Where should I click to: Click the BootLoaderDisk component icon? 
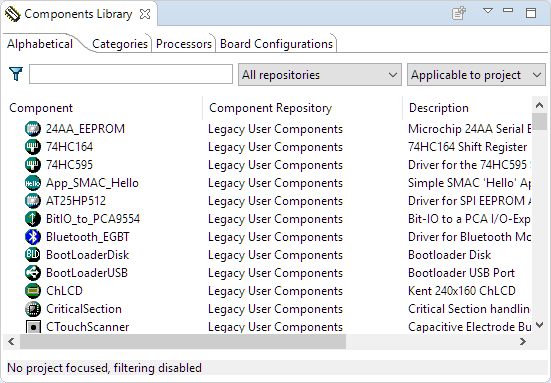(33, 254)
